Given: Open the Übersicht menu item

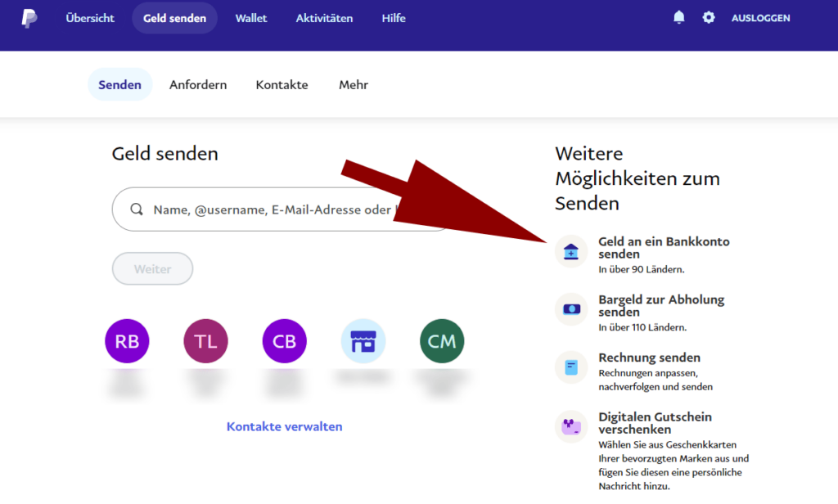Looking at the screenshot, I should [90, 18].
